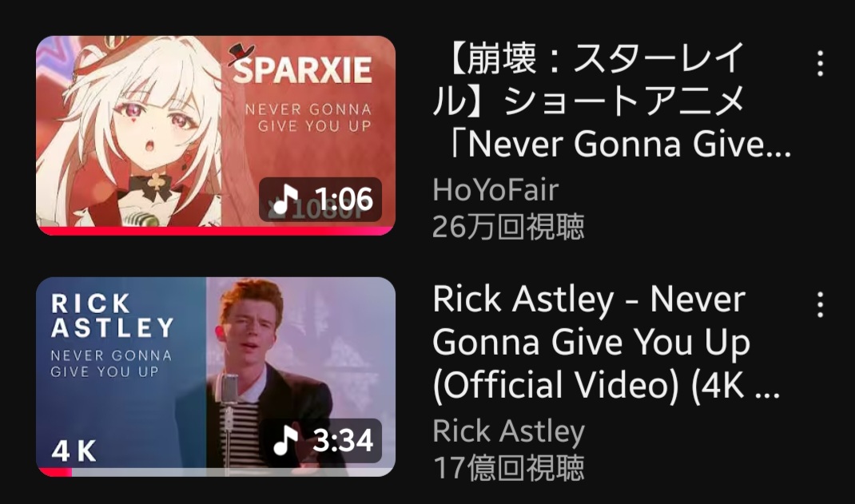The height and width of the screenshot is (504, 855).
Task: Open the 崩壊：スターレイル ショートアニメ video title
Action: click(610, 101)
